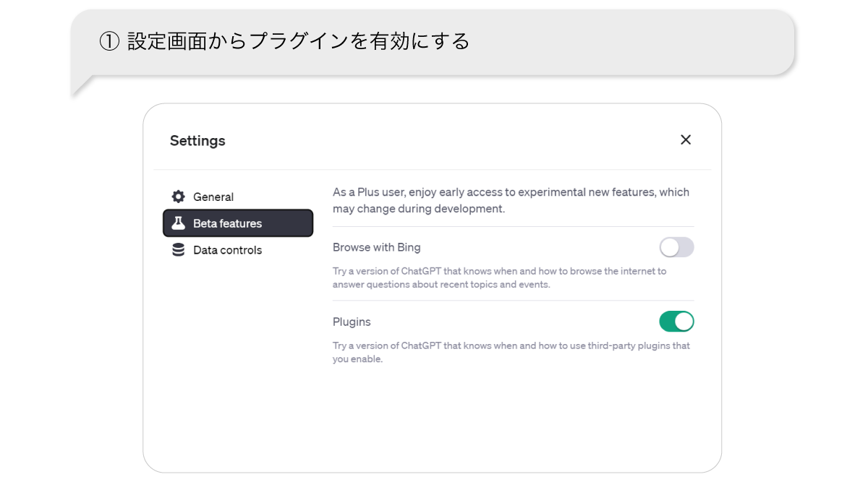Switch to the Data controls tab
Screen dimensions: 868x477
227,250
